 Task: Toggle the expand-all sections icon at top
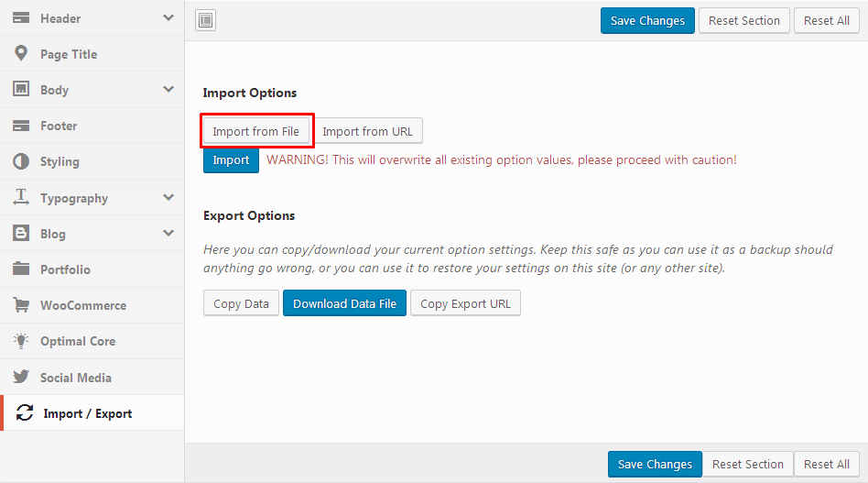205,20
